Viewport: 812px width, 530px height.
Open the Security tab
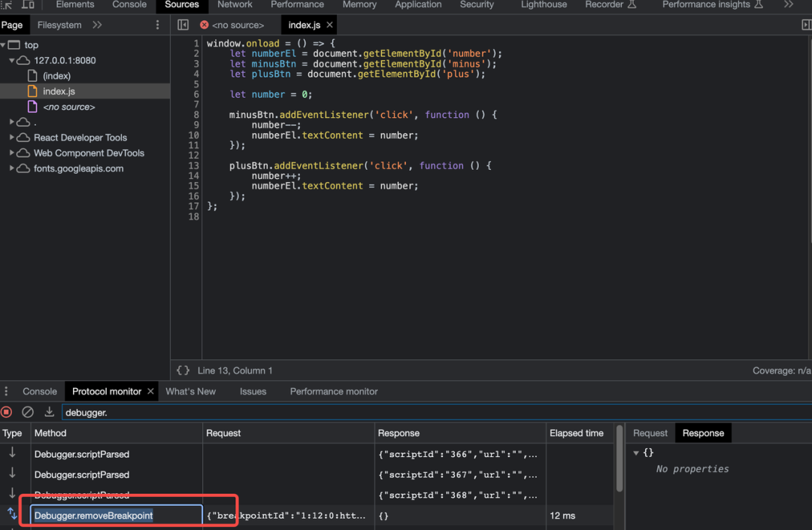[477, 5]
